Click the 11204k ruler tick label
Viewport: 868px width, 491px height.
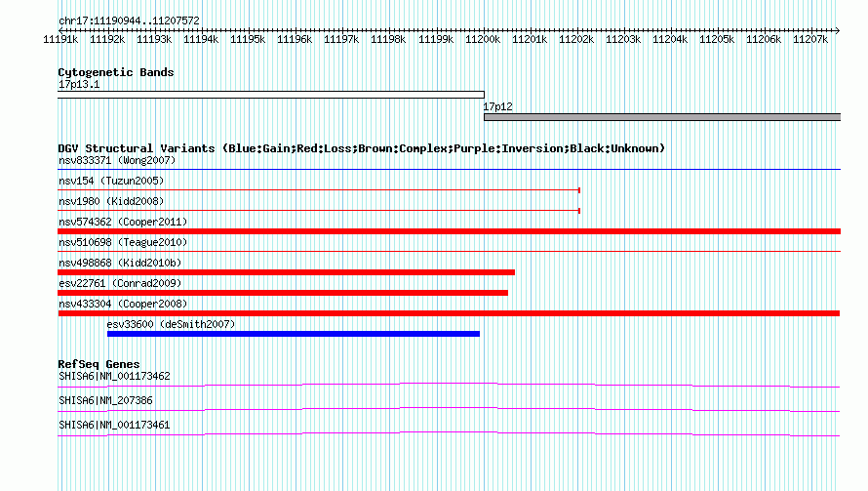coord(670,39)
